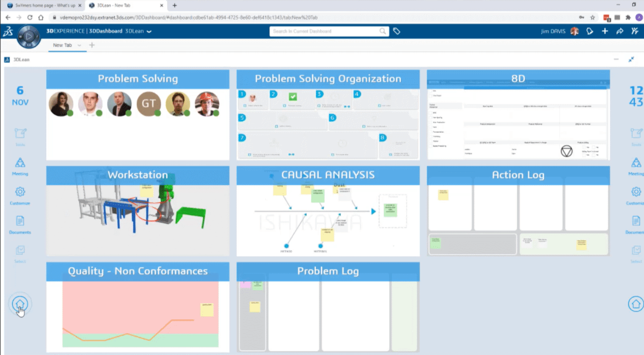Expand the 3DLean dashboard name dropdown
644x355 pixels.
149,32
